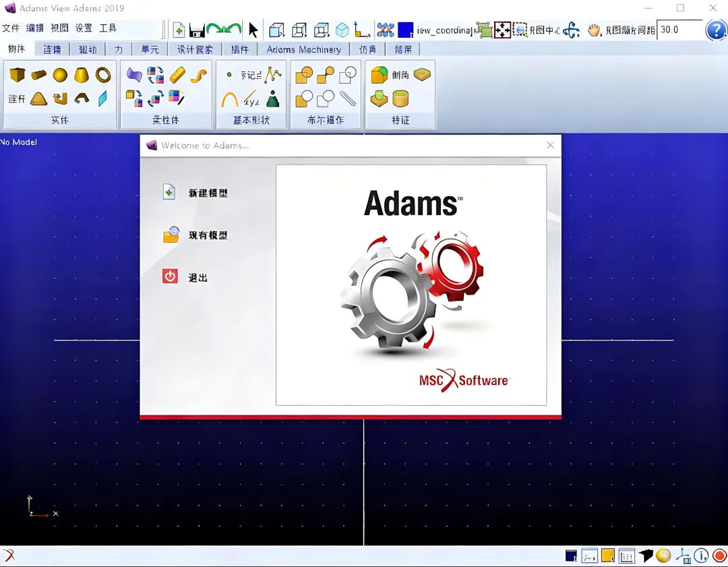Switch to the 力 ribbon tab
The height and width of the screenshot is (567, 728).
click(x=119, y=49)
